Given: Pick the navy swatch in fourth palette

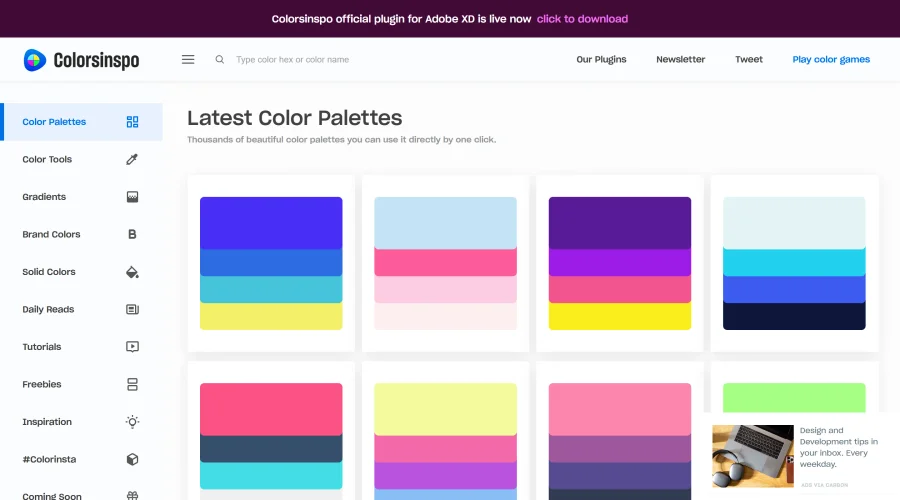Looking at the screenshot, I should (794, 316).
